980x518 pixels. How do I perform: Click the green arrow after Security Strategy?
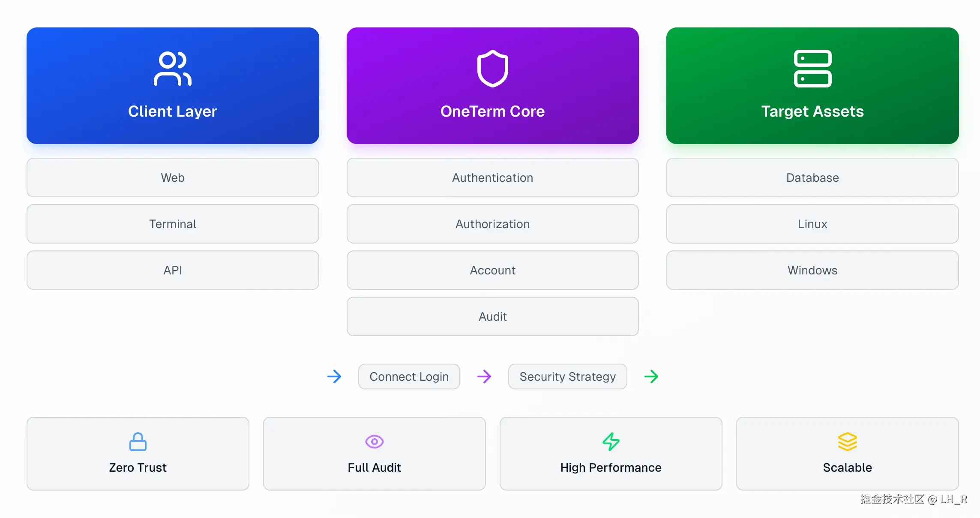(x=651, y=376)
